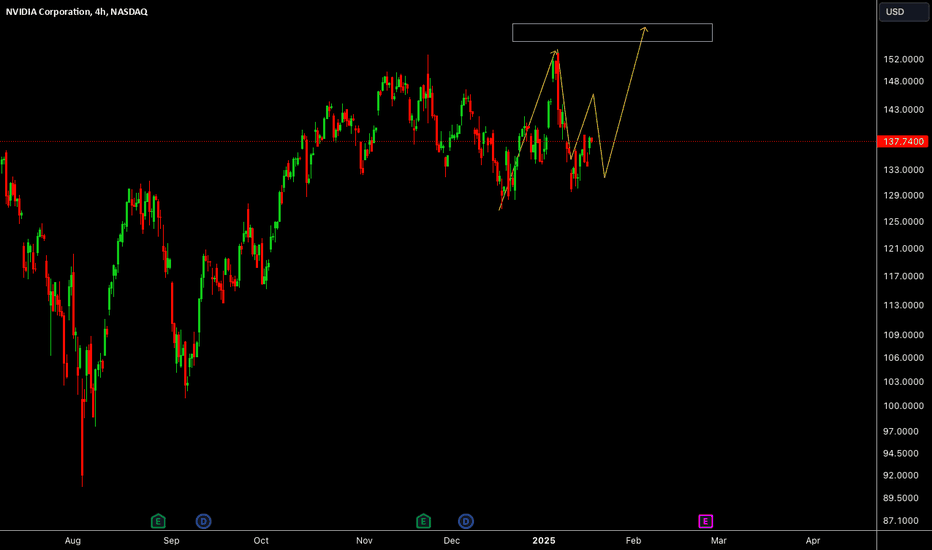This screenshot has width=932, height=550.
Task: Open the green earnings marker before Dec
Action: tap(423, 521)
